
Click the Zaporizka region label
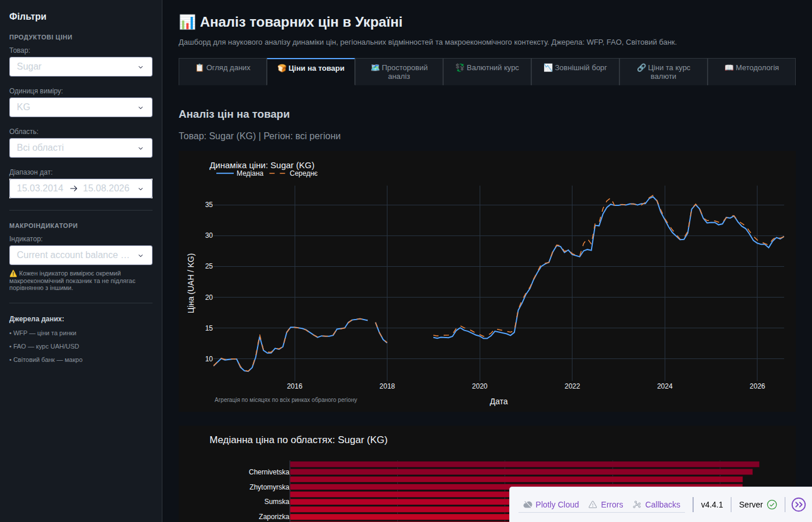click(x=274, y=517)
